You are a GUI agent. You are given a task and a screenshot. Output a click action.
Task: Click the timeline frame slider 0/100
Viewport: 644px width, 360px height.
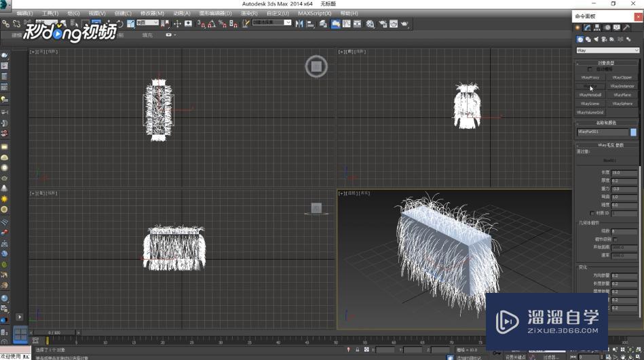coord(54,332)
